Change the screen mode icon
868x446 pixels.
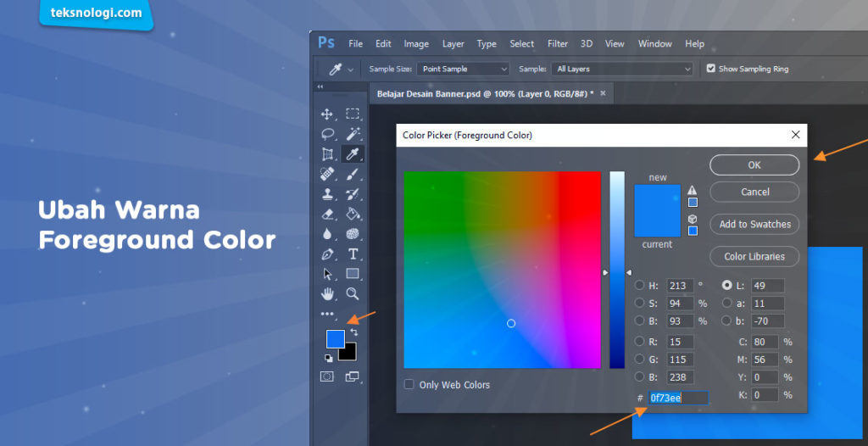tap(353, 376)
